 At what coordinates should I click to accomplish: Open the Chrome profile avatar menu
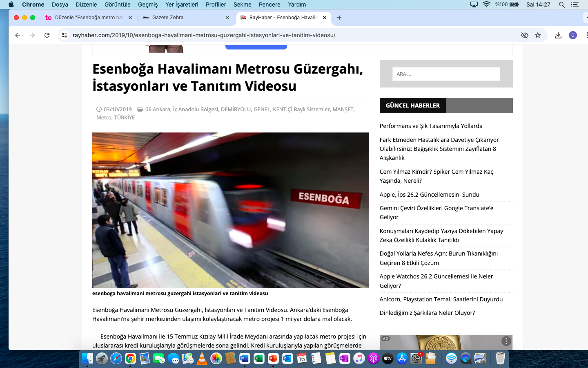click(572, 35)
